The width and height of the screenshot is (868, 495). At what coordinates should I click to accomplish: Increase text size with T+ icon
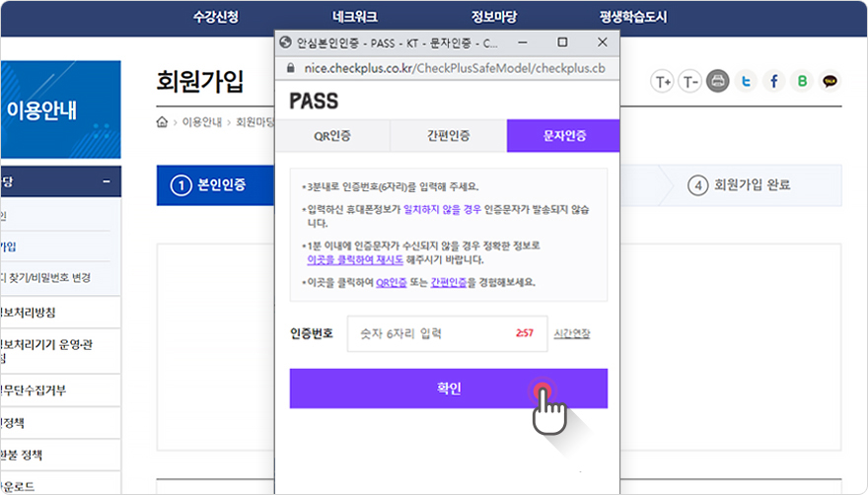(662, 82)
